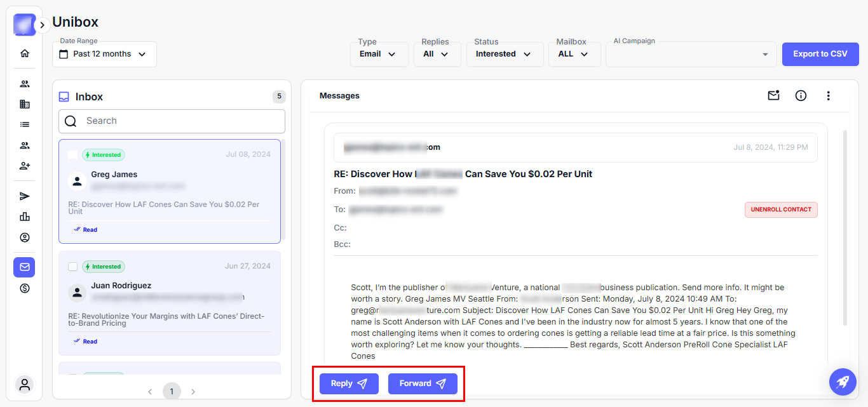This screenshot has width=868, height=407.
Task: Click the rocket launcher floating button
Action: tap(843, 382)
